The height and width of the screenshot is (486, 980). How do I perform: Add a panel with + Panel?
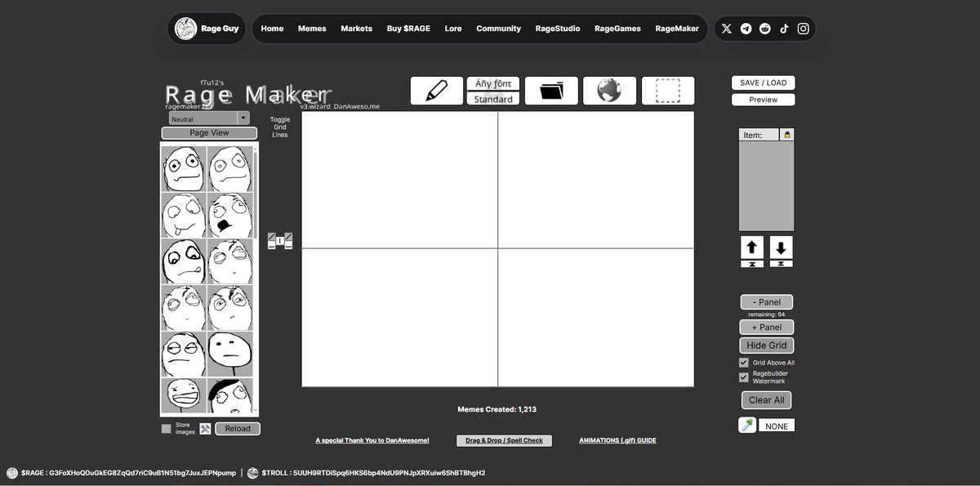[766, 327]
